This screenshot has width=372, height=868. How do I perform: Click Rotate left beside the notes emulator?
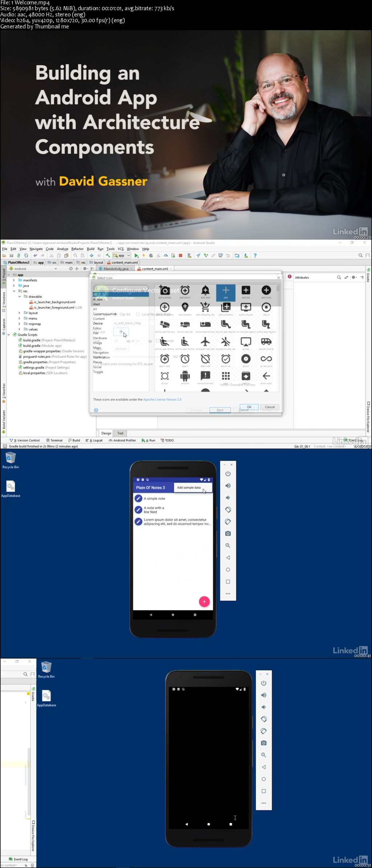click(228, 509)
